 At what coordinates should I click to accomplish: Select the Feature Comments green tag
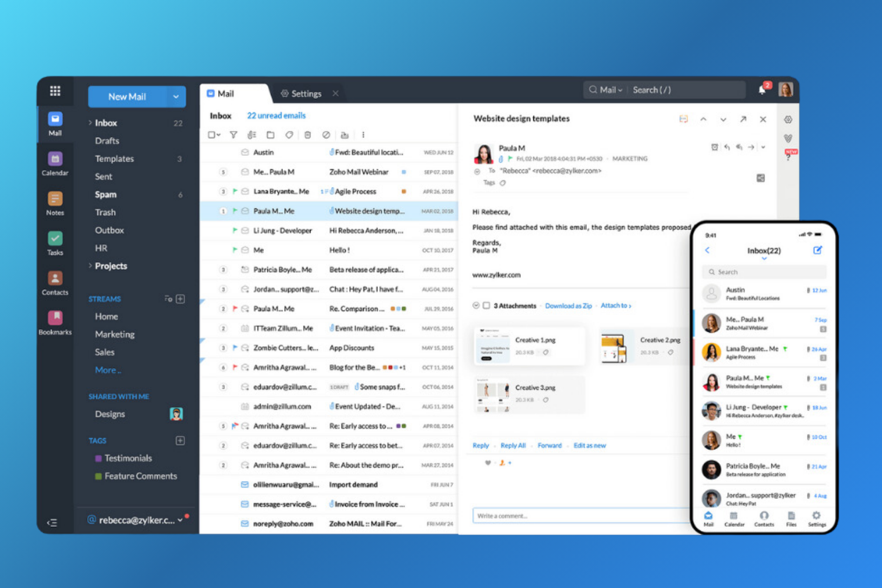click(x=136, y=476)
